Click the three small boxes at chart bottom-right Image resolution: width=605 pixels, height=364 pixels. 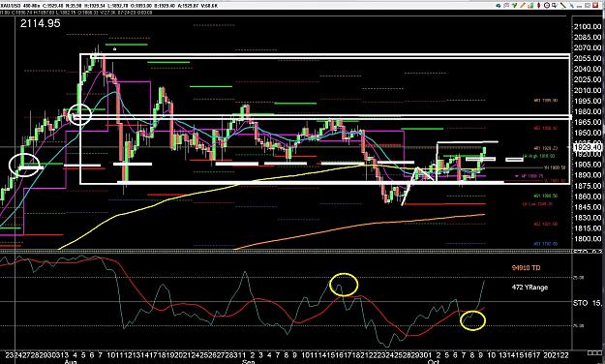594,352
